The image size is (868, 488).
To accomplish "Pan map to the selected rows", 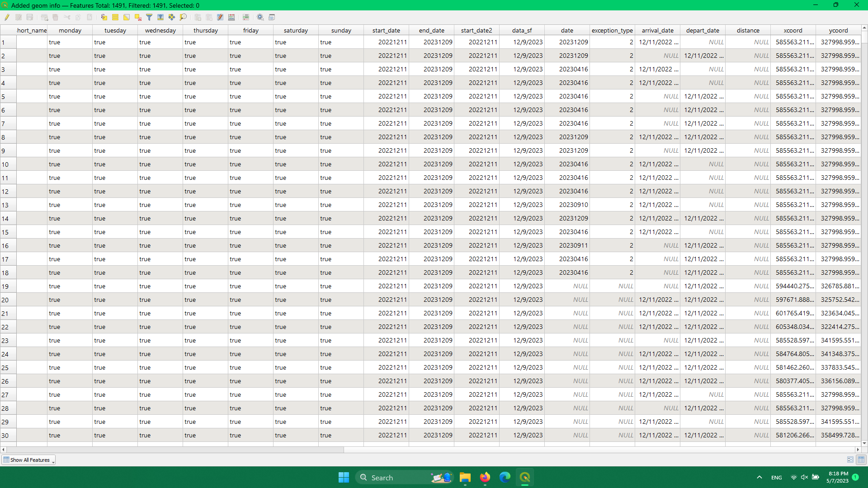I will pyautogui.click(x=172, y=17).
